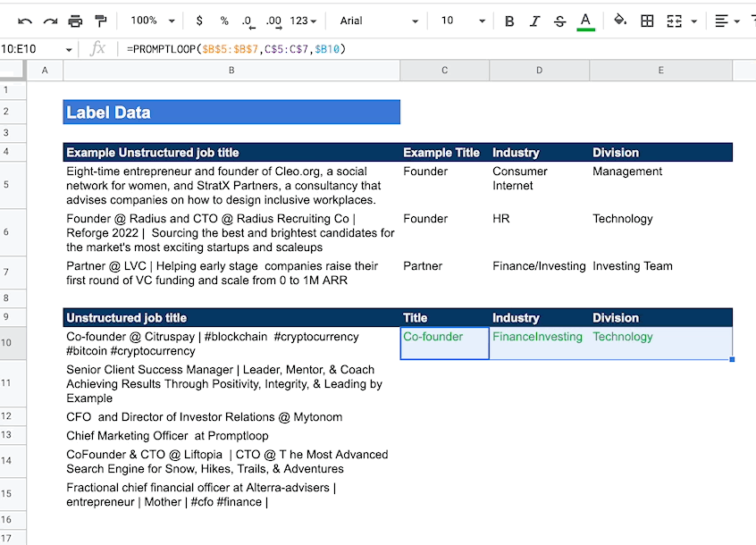Select column C header
The height and width of the screenshot is (545, 756).
[444, 71]
